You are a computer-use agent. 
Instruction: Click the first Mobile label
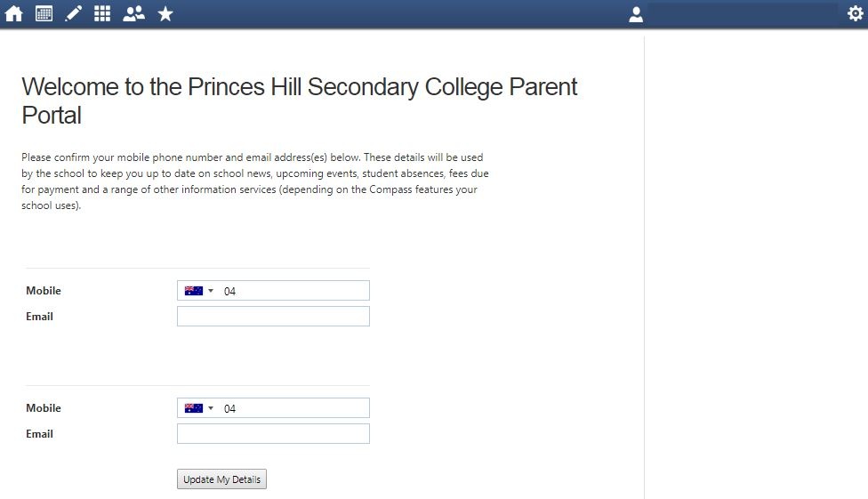44,291
